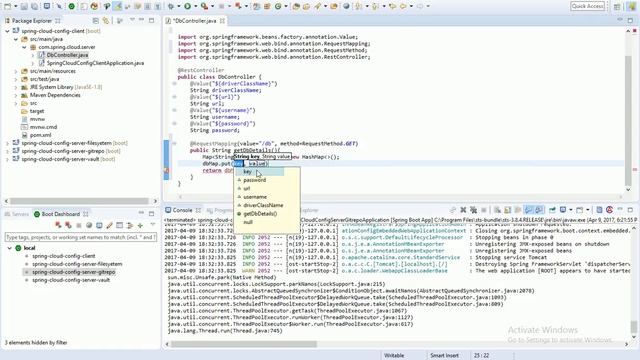Viewport: 640px width, 360px height.
Task: Click the Package Explorer horizontal scrollbar
Action: pyautogui.click(x=80, y=201)
